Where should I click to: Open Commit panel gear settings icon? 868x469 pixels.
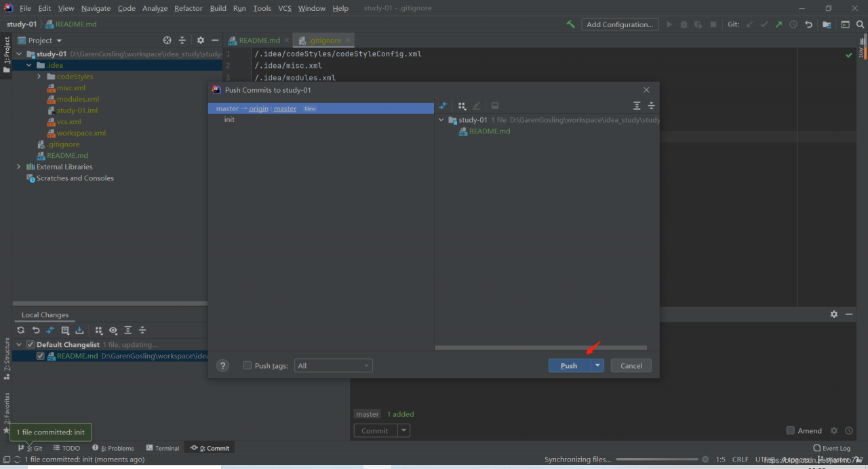[834, 430]
